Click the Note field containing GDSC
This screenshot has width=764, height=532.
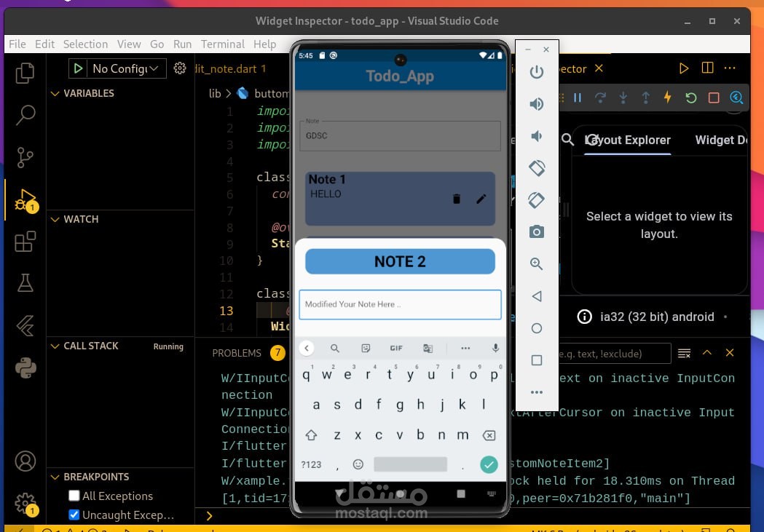click(400, 136)
